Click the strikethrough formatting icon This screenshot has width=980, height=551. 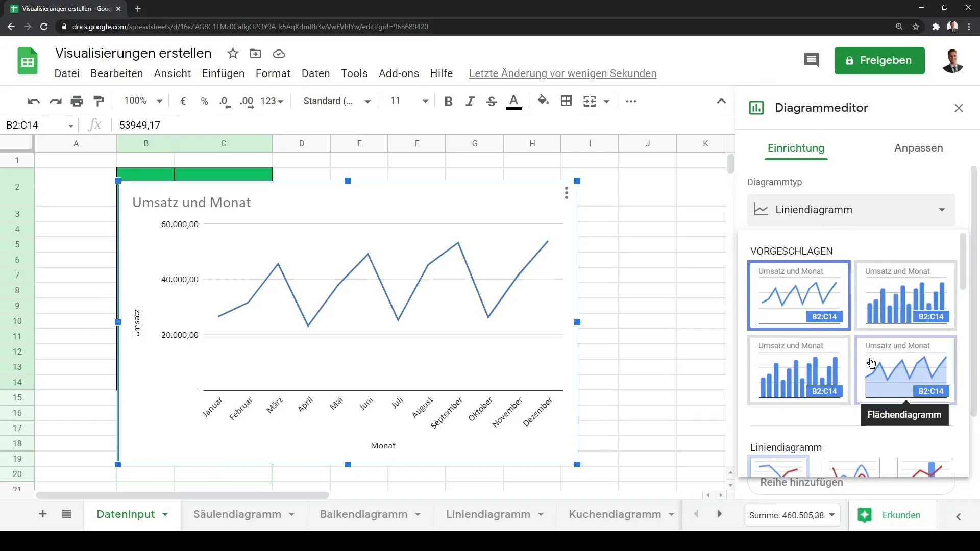click(x=492, y=101)
